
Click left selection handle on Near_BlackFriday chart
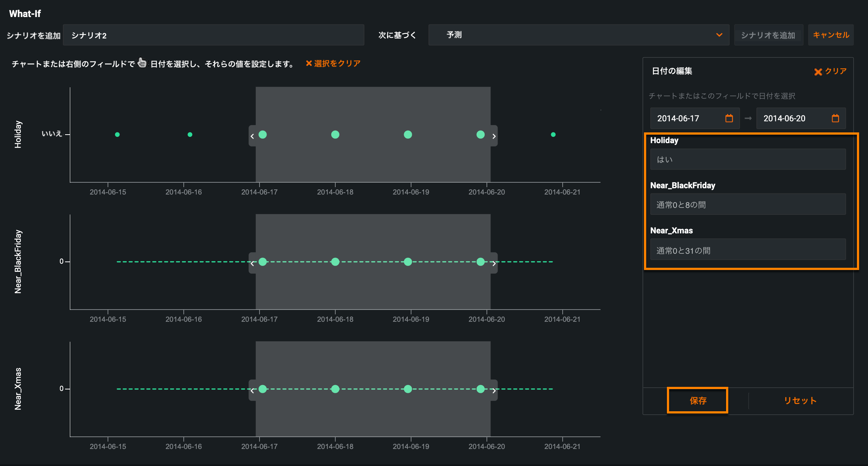point(252,263)
